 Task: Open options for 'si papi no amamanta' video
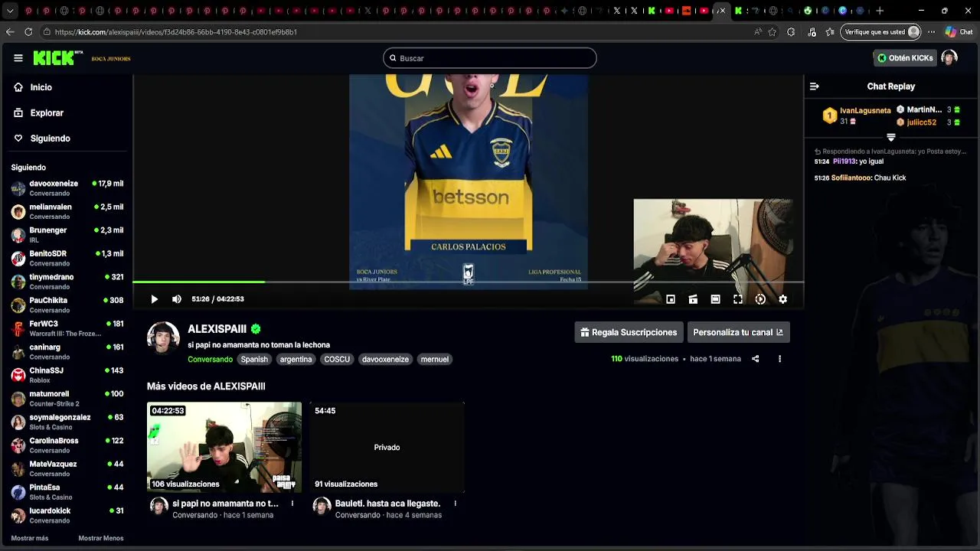click(x=292, y=504)
